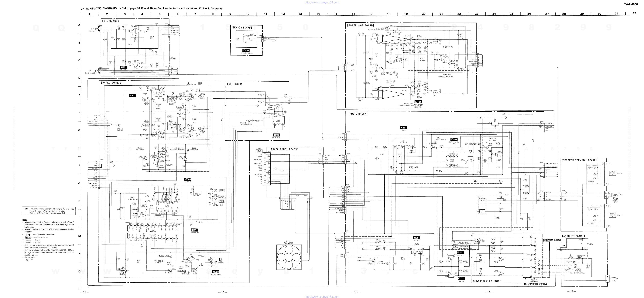The height and width of the screenshot is (298, 644).
Task: Click the safety Note box at left
Action: click(49, 211)
